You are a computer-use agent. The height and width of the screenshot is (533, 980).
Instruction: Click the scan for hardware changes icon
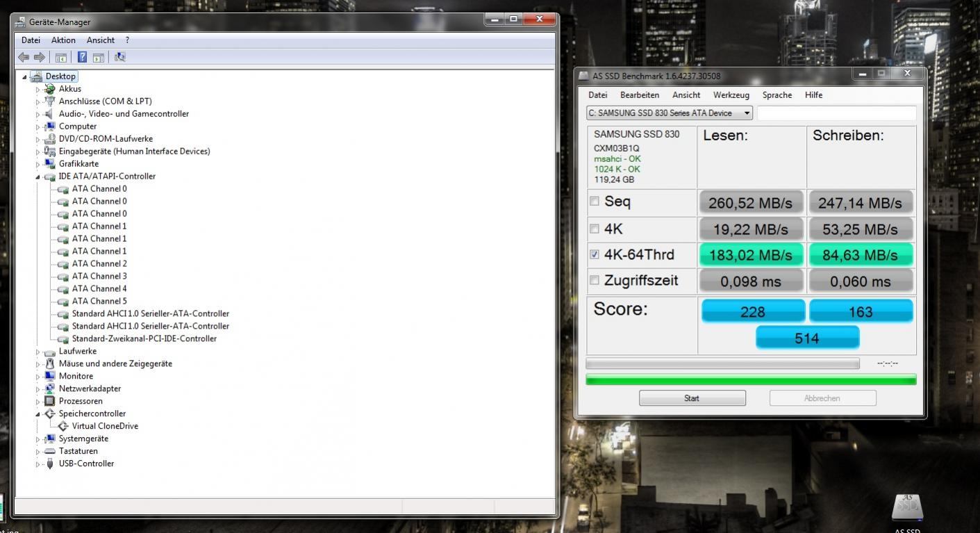[120, 57]
